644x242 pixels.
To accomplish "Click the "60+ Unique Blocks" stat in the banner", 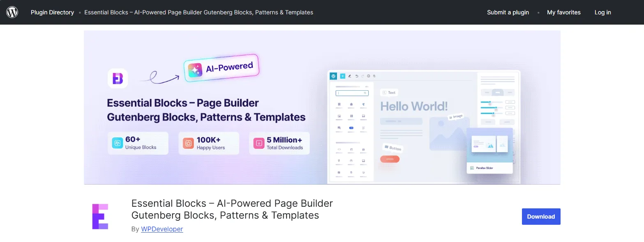I will [x=138, y=143].
